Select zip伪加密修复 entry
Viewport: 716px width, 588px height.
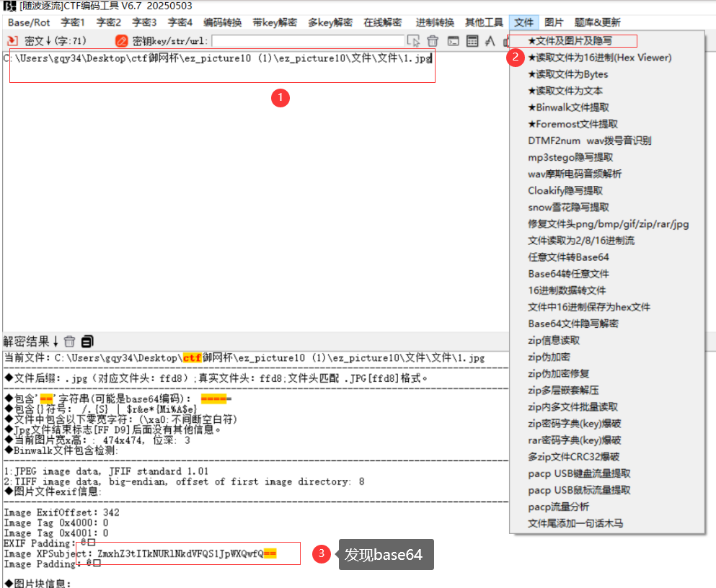click(607, 373)
